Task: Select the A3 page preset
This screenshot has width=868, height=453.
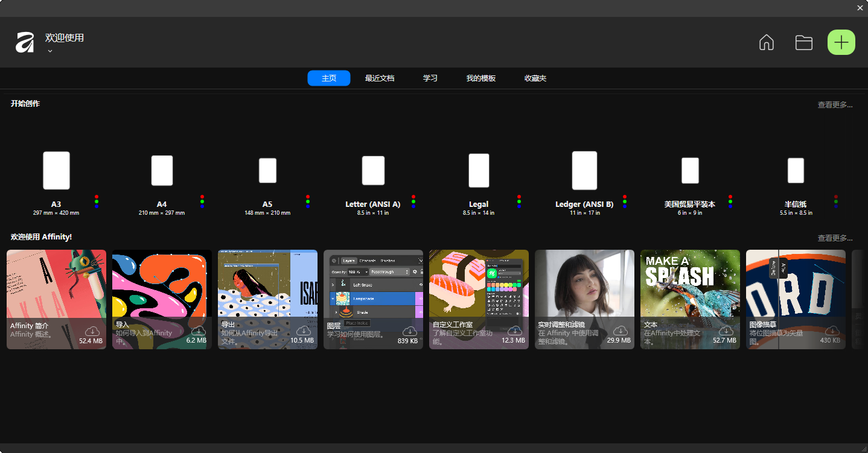Action: (x=56, y=171)
